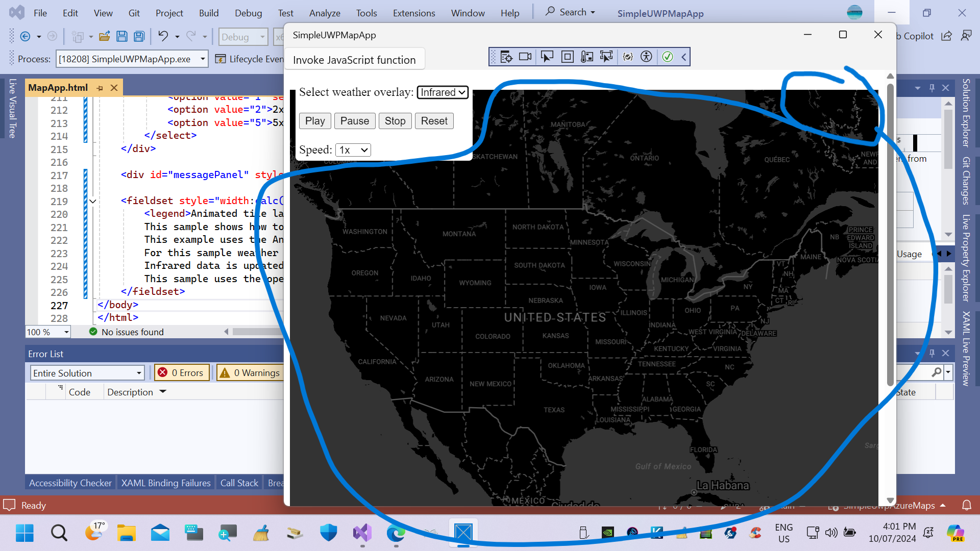Screen dimensions: 980x551
Task: Open Microsoft Edge from taskbar
Action: (x=396, y=533)
